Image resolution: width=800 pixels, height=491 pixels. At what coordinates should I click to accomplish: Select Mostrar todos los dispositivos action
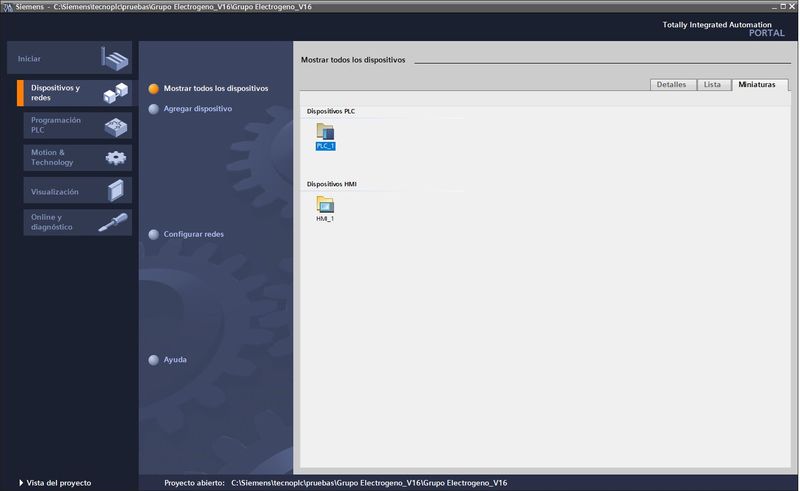point(216,88)
